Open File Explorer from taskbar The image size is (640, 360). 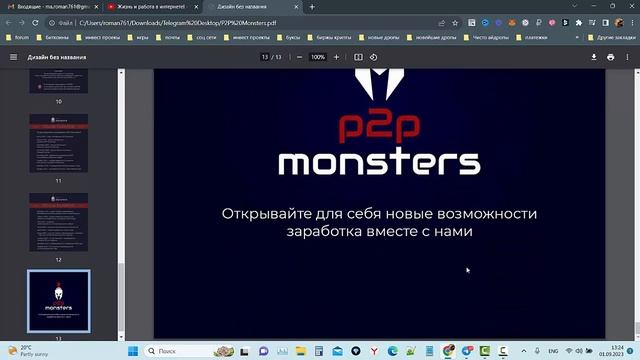click(301, 351)
